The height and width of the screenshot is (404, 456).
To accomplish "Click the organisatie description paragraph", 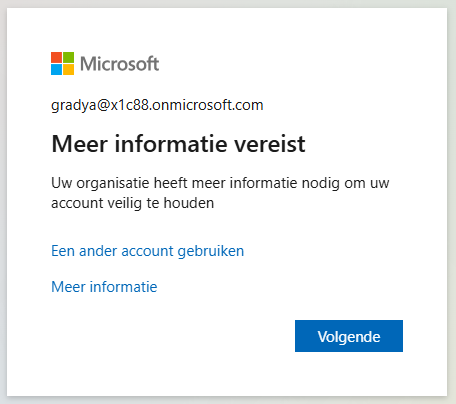I will tap(220, 193).
